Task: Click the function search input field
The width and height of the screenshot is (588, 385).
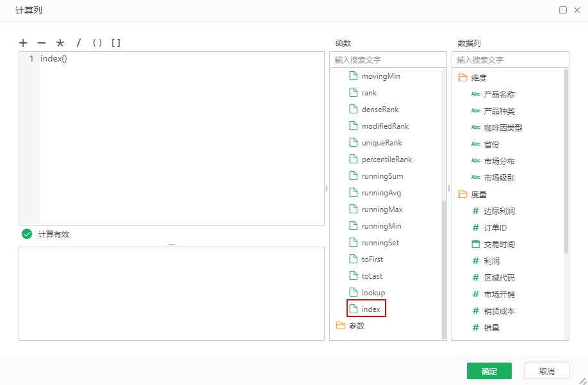Action: (x=388, y=59)
